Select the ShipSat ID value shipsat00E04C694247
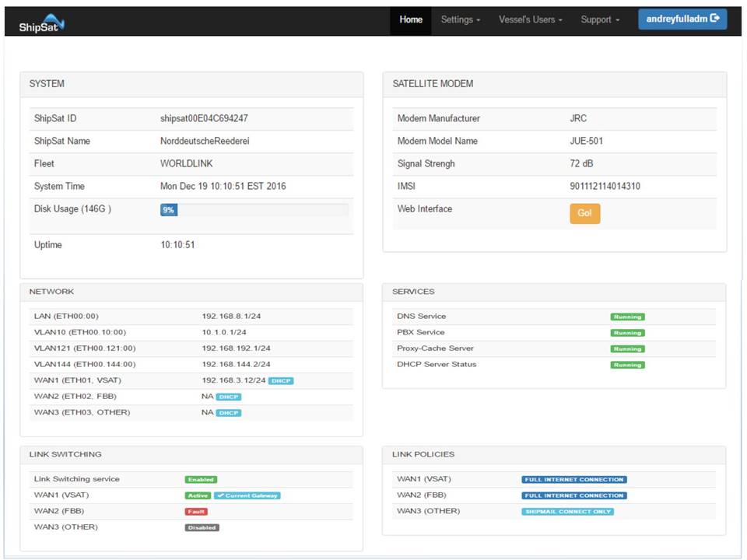The height and width of the screenshot is (560, 747). click(x=204, y=118)
